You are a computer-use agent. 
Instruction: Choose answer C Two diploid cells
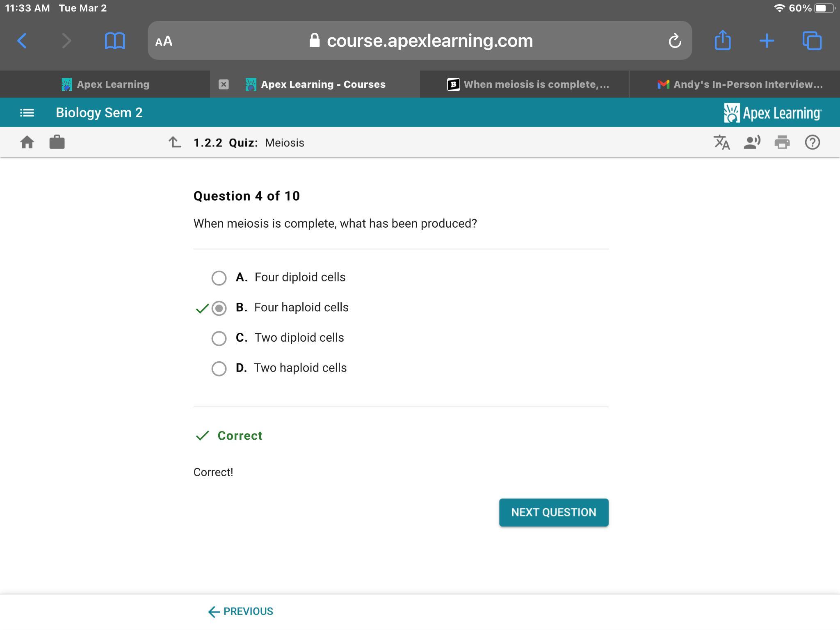[x=219, y=338]
